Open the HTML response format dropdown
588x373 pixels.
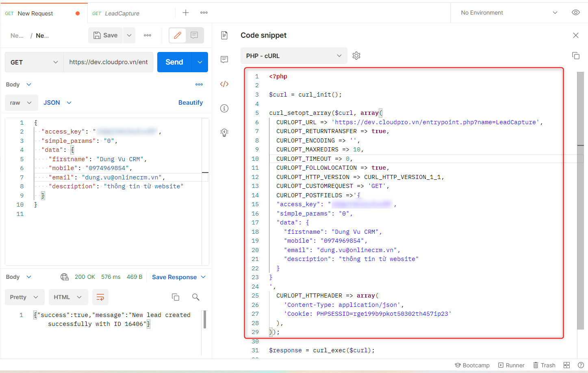tap(68, 297)
